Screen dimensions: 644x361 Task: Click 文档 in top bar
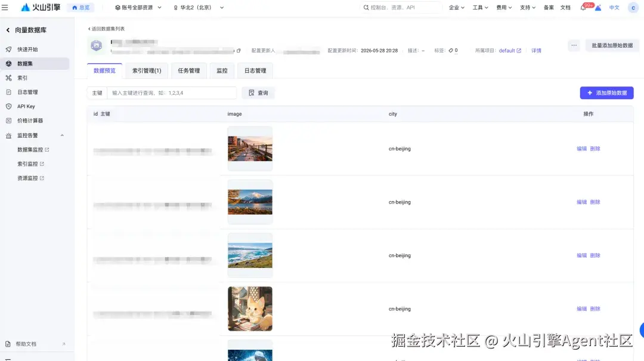click(x=565, y=7)
